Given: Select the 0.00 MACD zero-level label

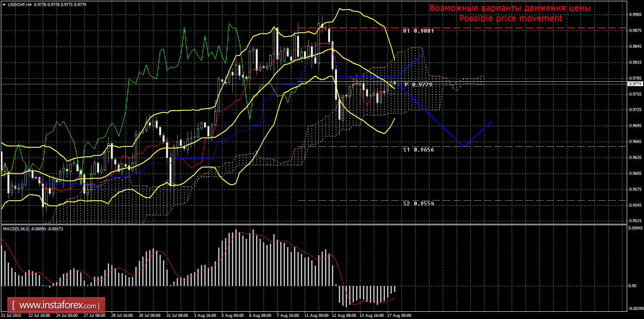Looking at the screenshot, I should [x=633, y=286].
